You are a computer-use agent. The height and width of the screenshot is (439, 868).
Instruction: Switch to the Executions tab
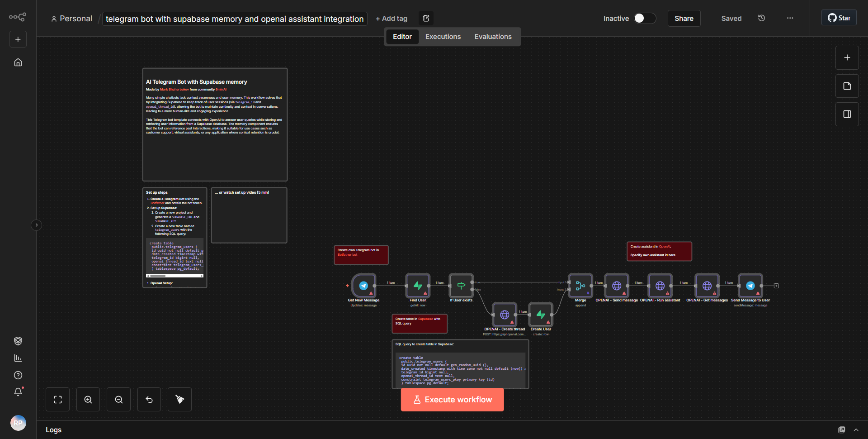[443, 37]
